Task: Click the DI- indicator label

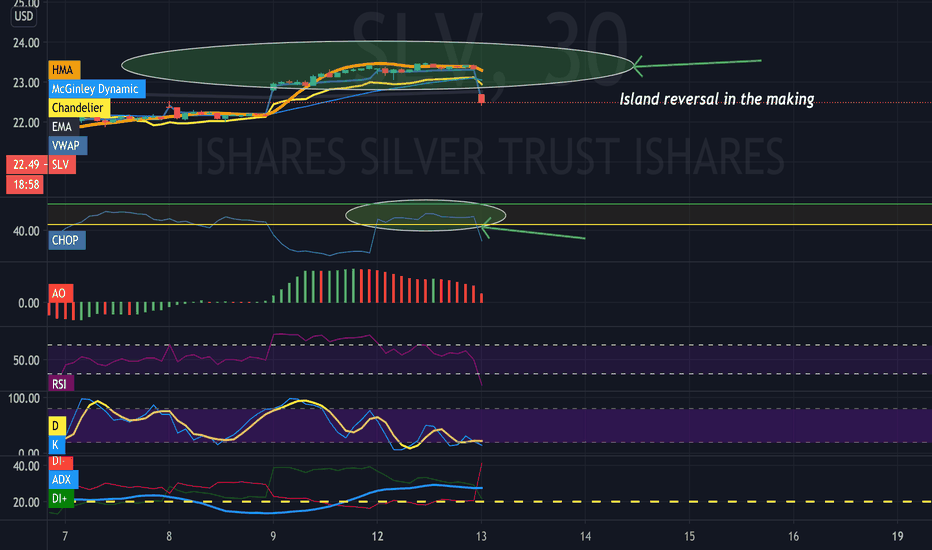Action: tap(61, 462)
